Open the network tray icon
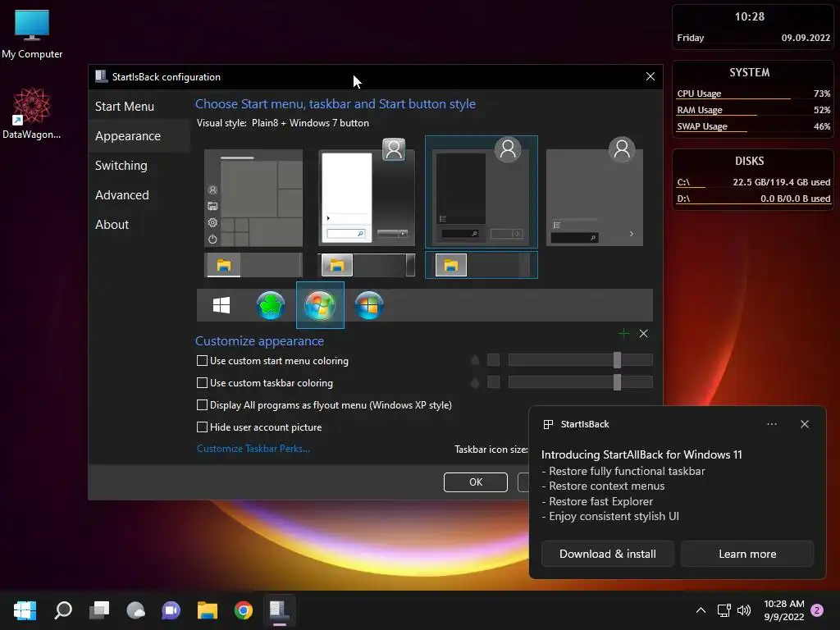The image size is (840, 630). [x=724, y=610]
